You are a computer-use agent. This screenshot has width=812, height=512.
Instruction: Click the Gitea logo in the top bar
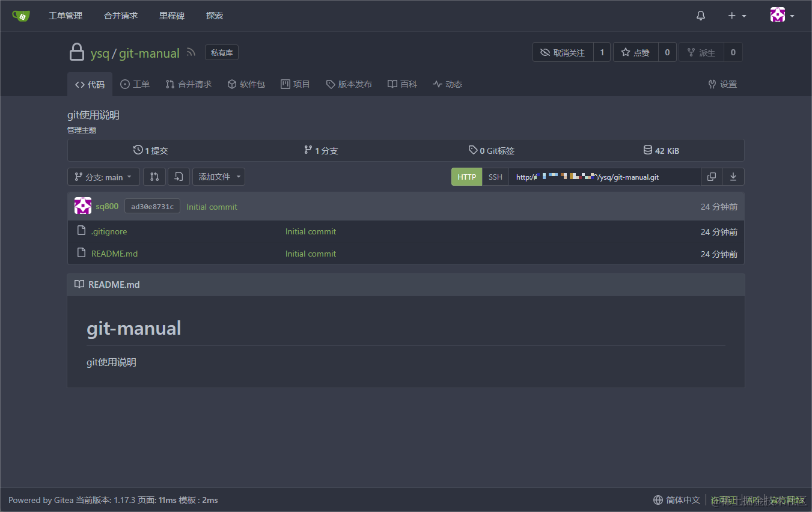click(x=20, y=16)
